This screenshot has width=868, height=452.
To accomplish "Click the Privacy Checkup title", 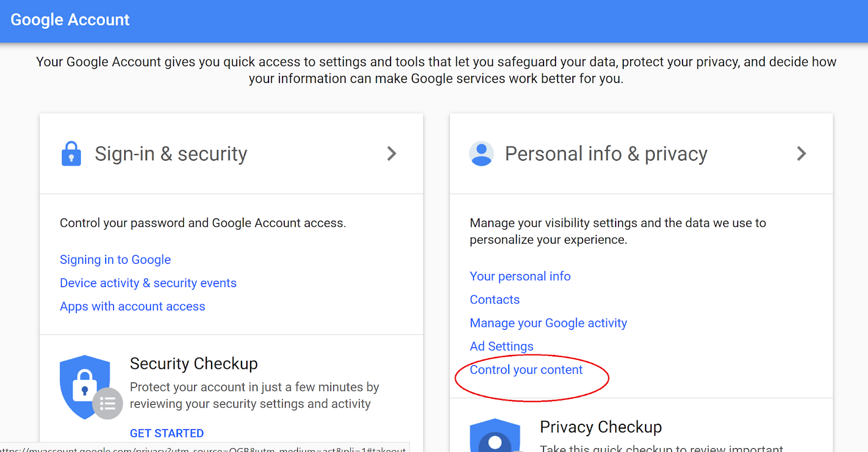I will pyautogui.click(x=601, y=427).
